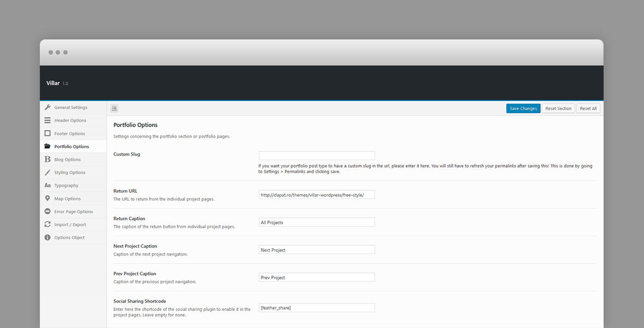The height and width of the screenshot is (328, 644).
Task: Click the General Settings wrench icon
Action: tap(47, 108)
